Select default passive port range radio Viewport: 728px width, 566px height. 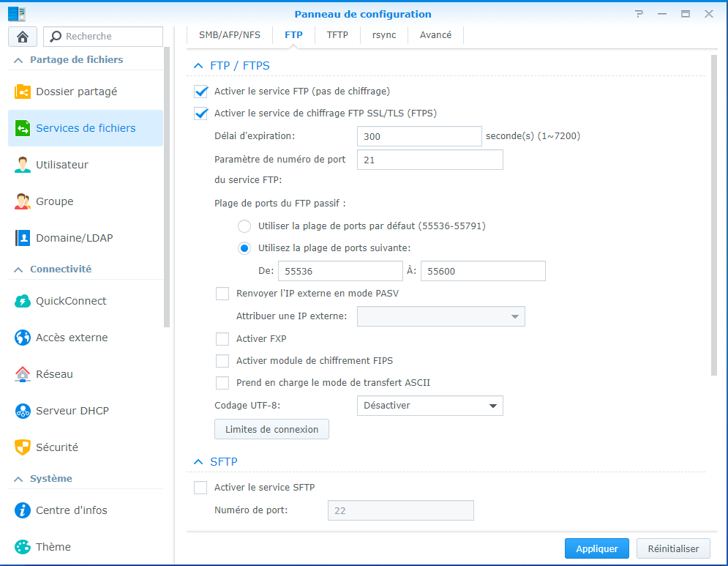244,226
